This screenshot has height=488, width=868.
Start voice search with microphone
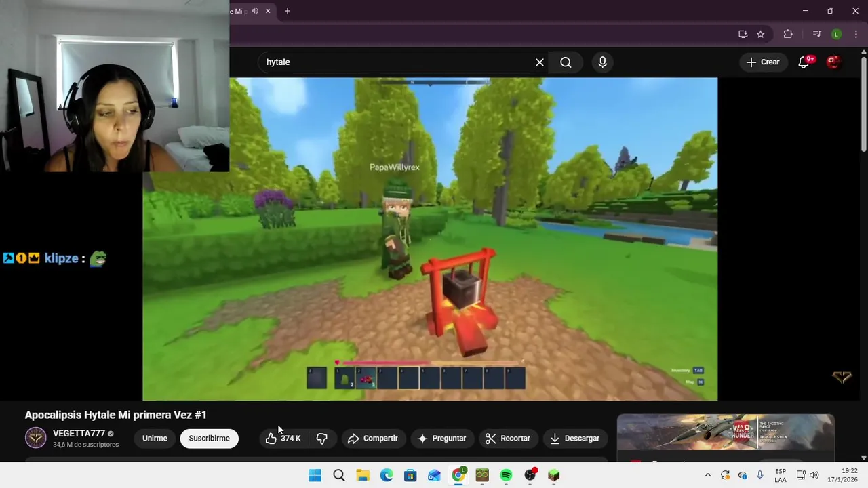pos(603,62)
